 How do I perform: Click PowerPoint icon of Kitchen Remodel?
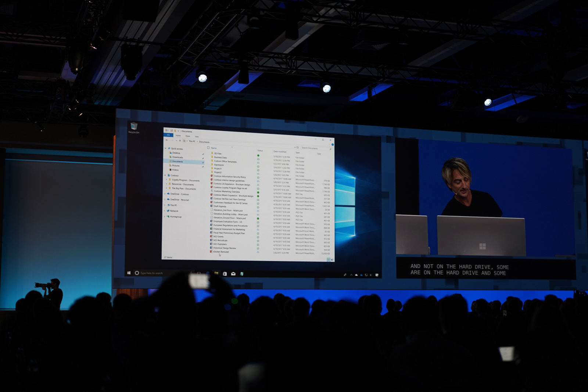pos(211,252)
